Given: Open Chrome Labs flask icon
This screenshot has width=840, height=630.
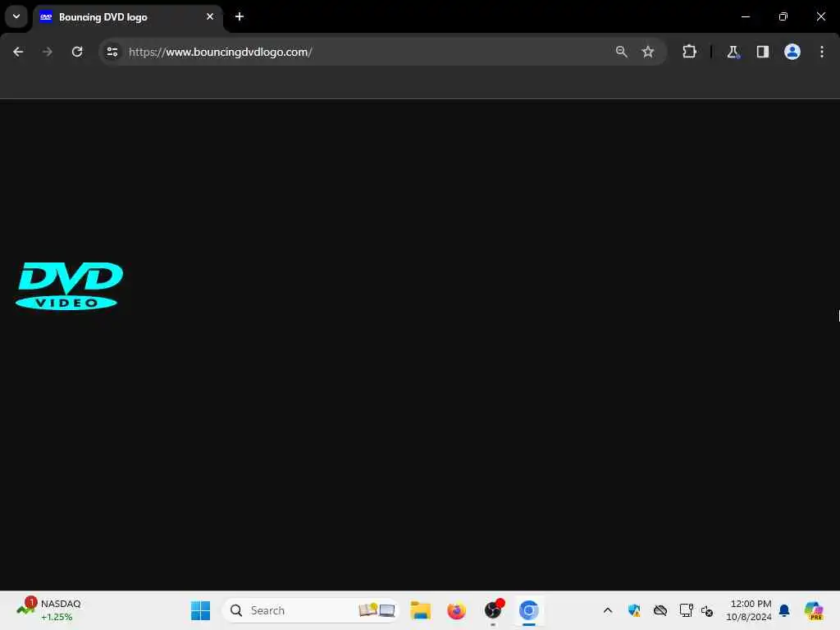Looking at the screenshot, I should [733, 52].
